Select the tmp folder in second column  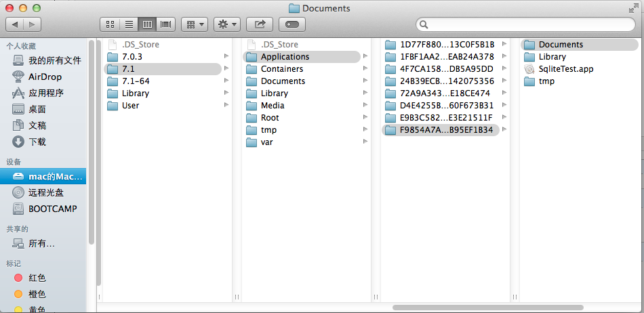point(303,130)
